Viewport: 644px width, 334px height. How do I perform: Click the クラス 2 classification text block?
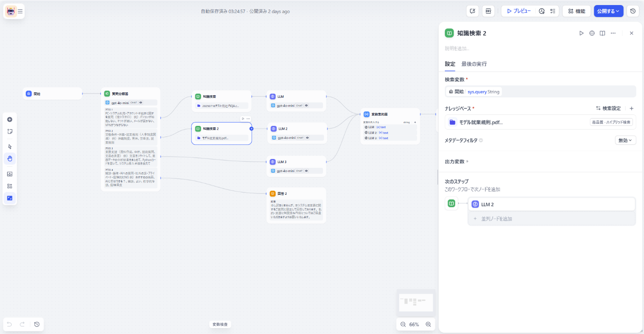(131, 137)
